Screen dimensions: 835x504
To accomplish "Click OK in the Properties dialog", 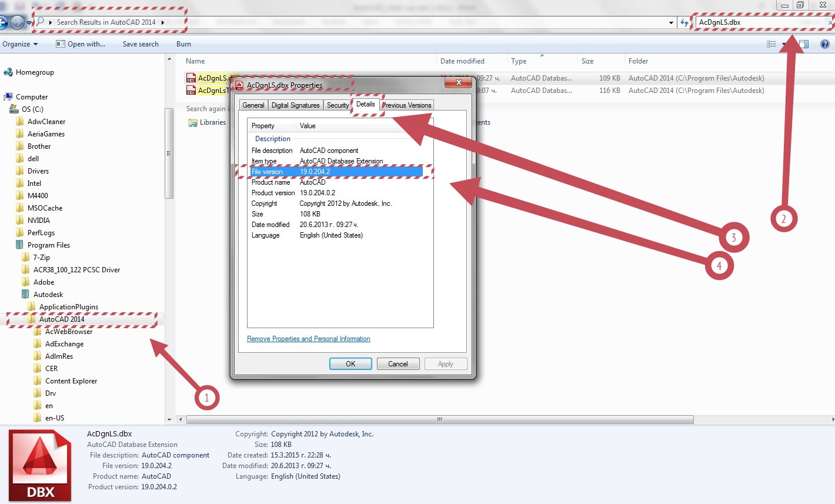I will [350, 364].
